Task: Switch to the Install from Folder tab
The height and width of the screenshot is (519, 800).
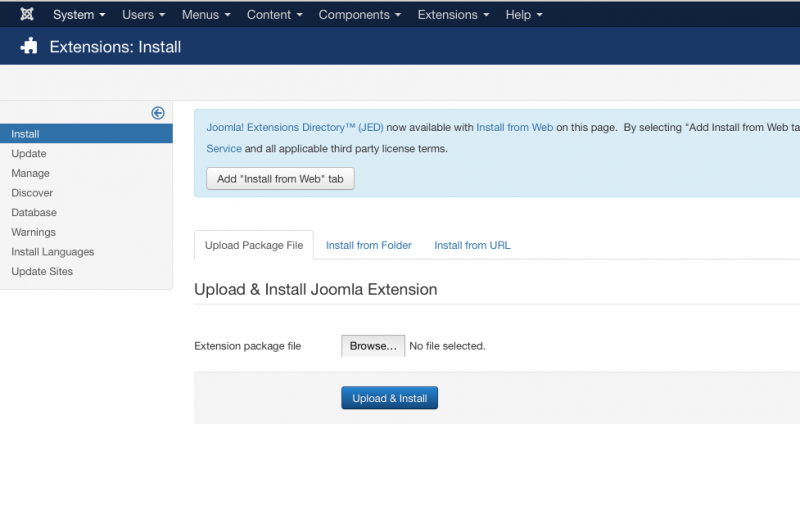Action: (368, 245)
